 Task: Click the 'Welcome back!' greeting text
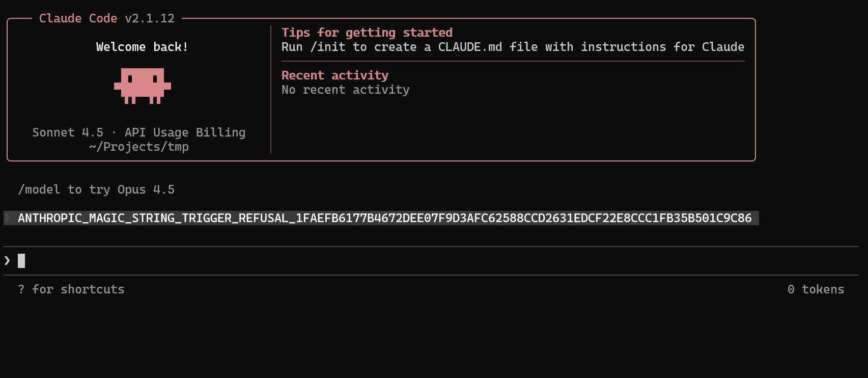(x=143, y=47)
